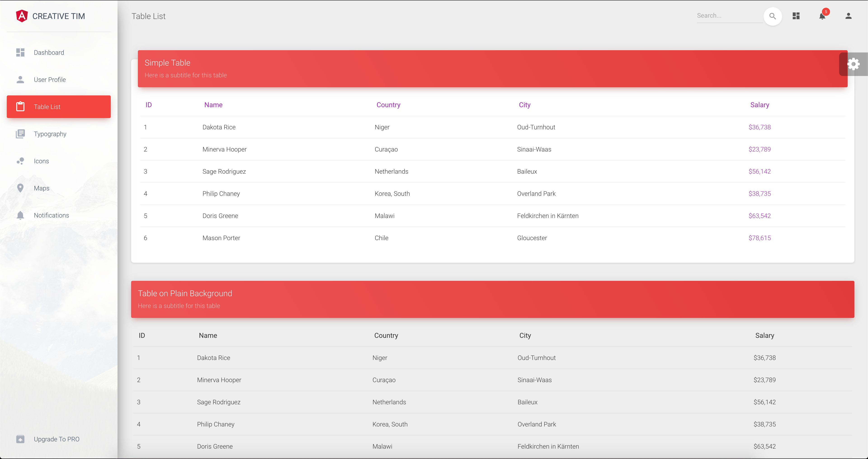The image size is (868, 459).
Task: Click the grid/apps icon in top bar
Action: (x=796, y=16)
